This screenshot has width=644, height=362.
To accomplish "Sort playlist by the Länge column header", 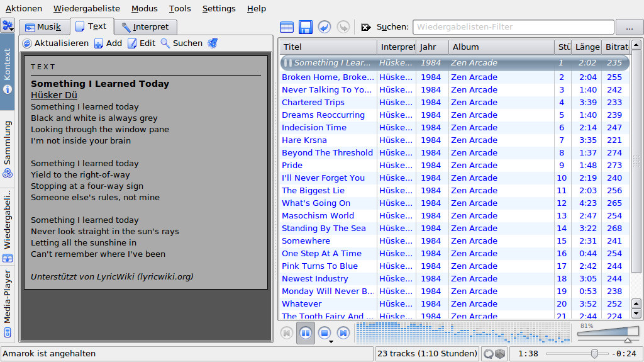I will [587, 47].
